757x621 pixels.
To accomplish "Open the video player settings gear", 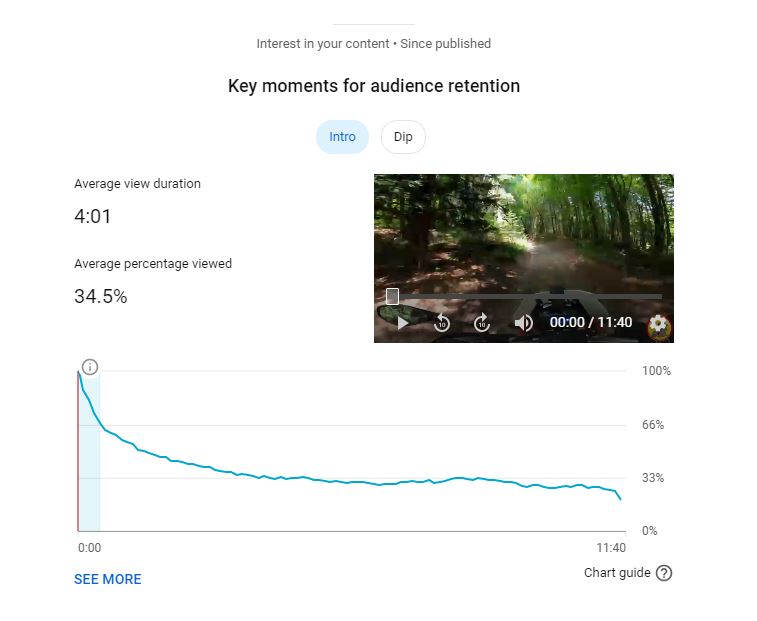I will tap(658, 324).
